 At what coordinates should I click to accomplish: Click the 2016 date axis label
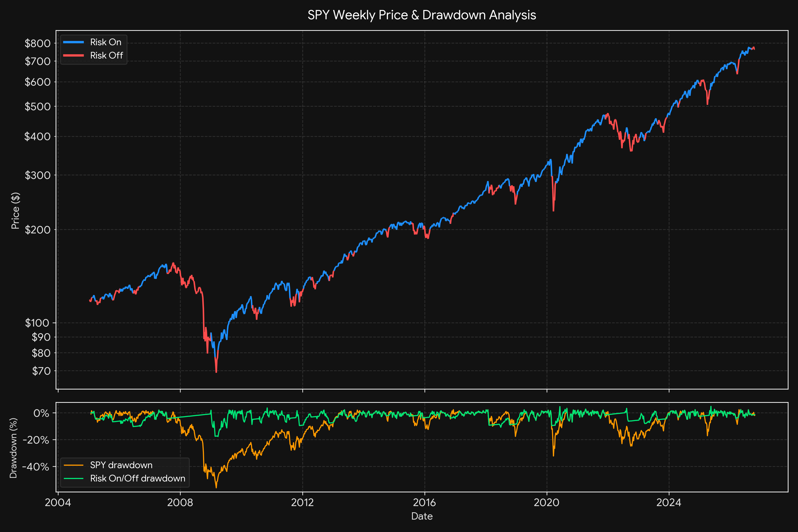(x=424, y=503)
